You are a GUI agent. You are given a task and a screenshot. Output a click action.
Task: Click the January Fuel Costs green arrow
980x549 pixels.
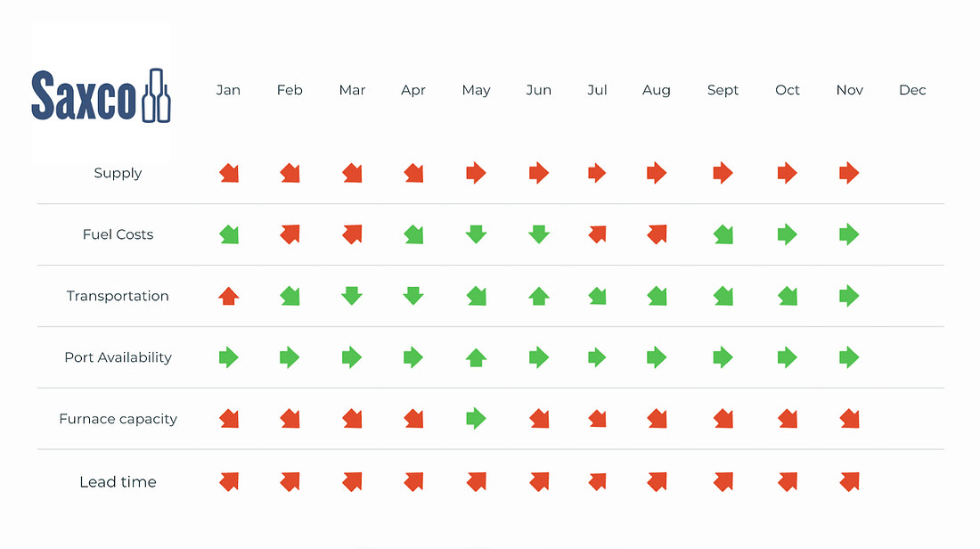click(229, 234)
